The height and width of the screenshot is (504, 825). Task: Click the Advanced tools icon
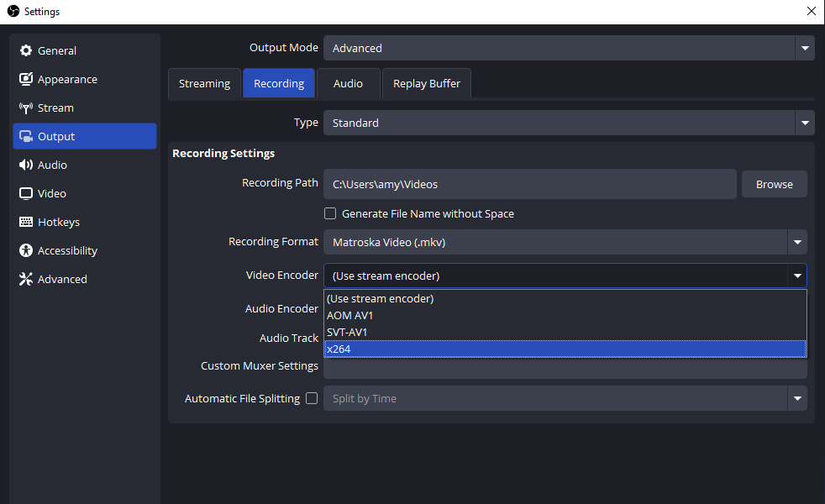coord(26,279)
